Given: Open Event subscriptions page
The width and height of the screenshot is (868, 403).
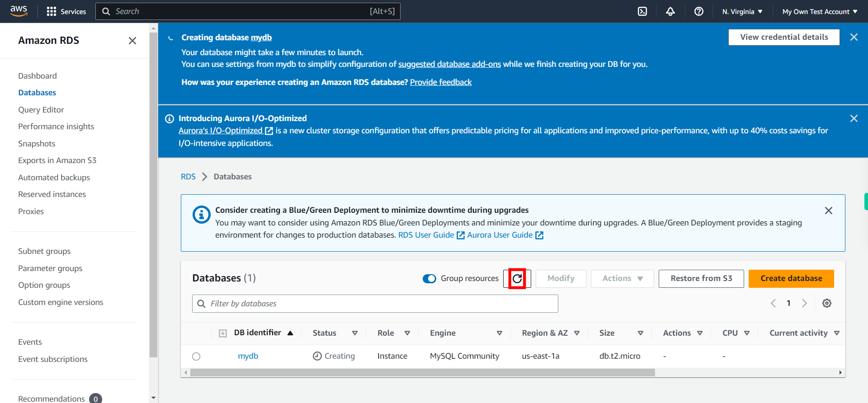Looking at the screenshot, I should coord(53,359).
